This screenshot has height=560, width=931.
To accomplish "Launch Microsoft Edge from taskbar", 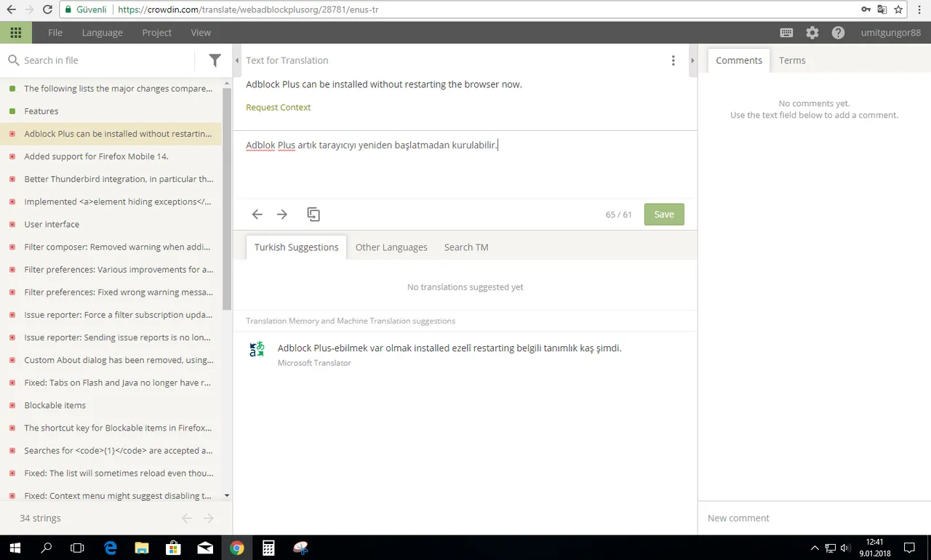I will click(111, 548).
